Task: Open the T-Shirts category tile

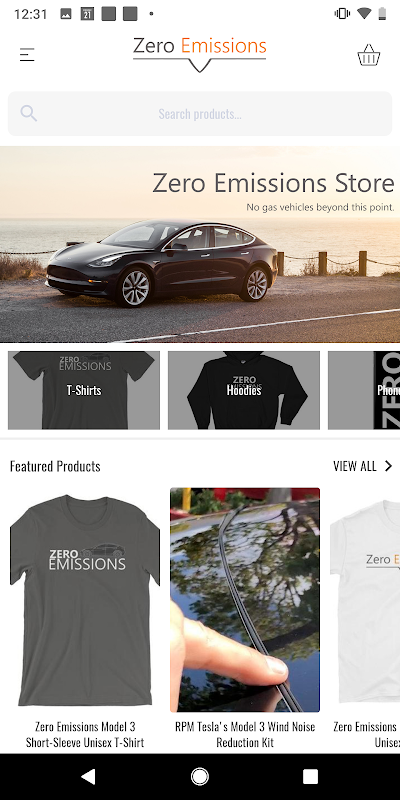Action: pyautogui.click(x=84, y=390)
